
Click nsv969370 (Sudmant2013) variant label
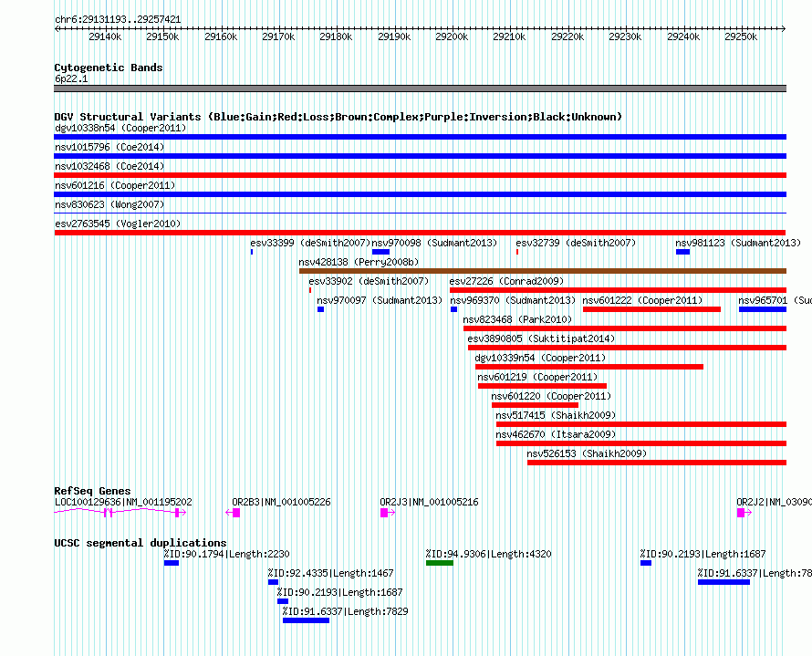coord(513,300)
